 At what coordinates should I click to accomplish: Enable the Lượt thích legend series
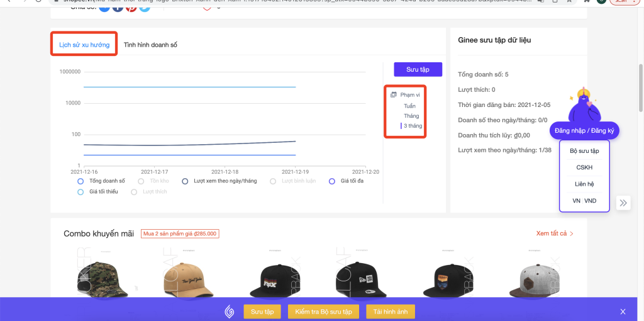click(x=149, y=191)
